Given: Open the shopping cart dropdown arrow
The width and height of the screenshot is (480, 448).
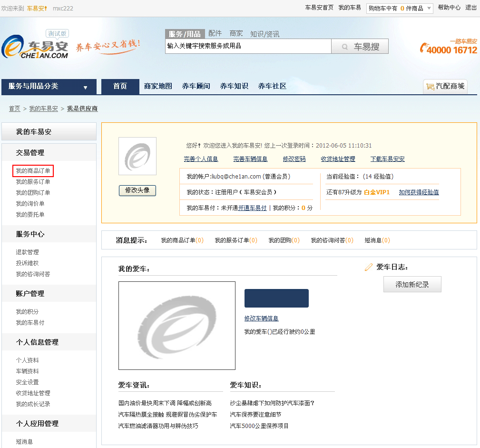Looking at the screenshot, I should click(x=429, y=8).
